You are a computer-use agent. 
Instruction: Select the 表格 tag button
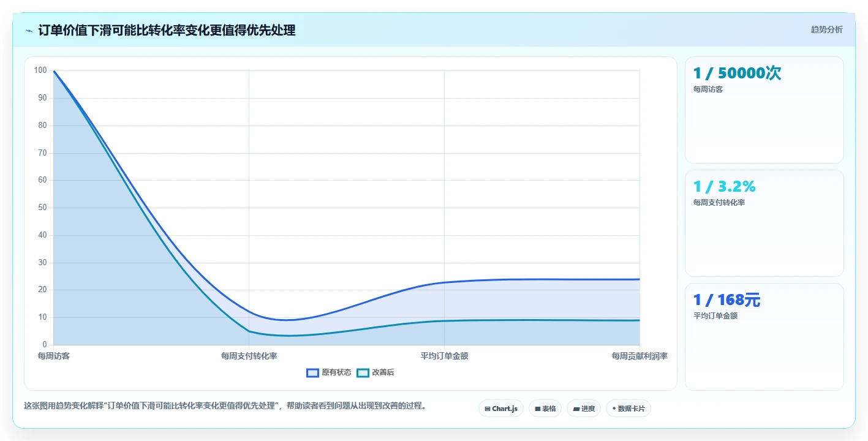coord(545,409)
